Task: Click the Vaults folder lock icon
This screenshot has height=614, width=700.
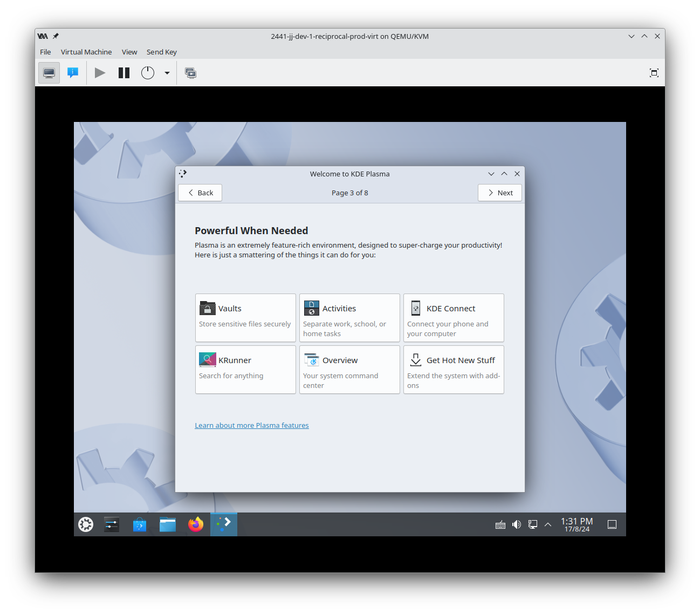Action: point(208,308)
